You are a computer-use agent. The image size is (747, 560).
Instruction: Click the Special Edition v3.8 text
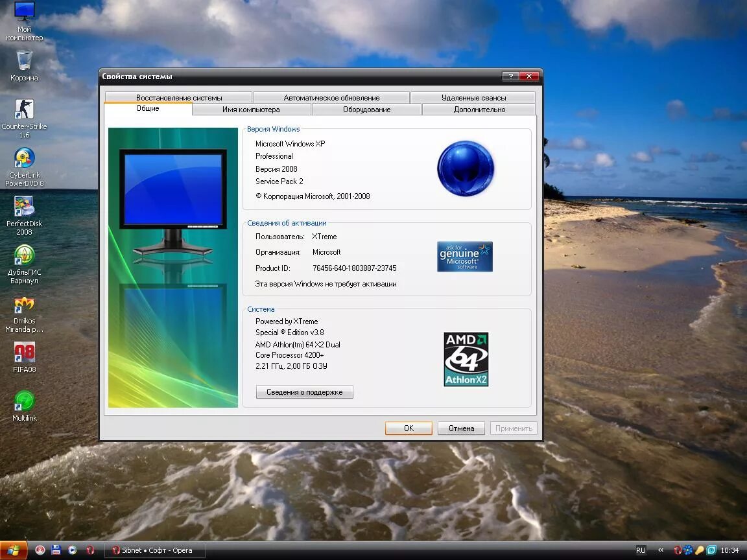(x=290, y=332)
